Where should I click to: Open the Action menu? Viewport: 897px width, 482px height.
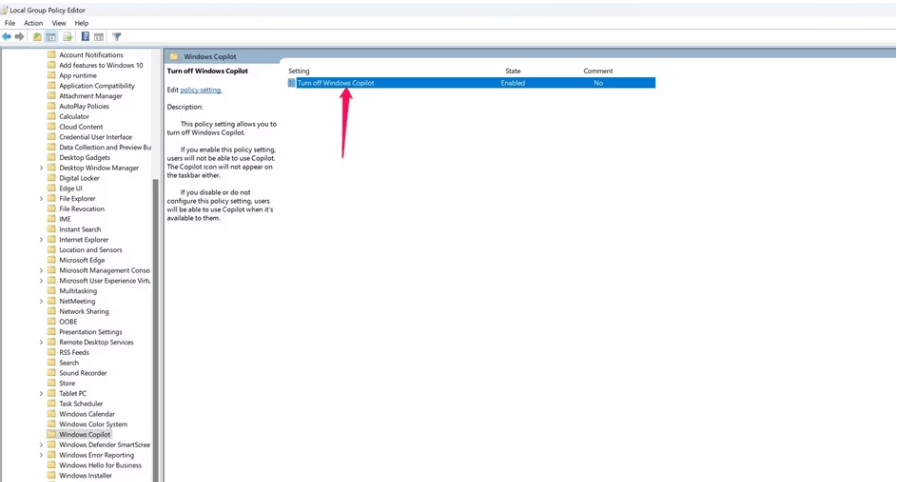[x=33, y=23]
